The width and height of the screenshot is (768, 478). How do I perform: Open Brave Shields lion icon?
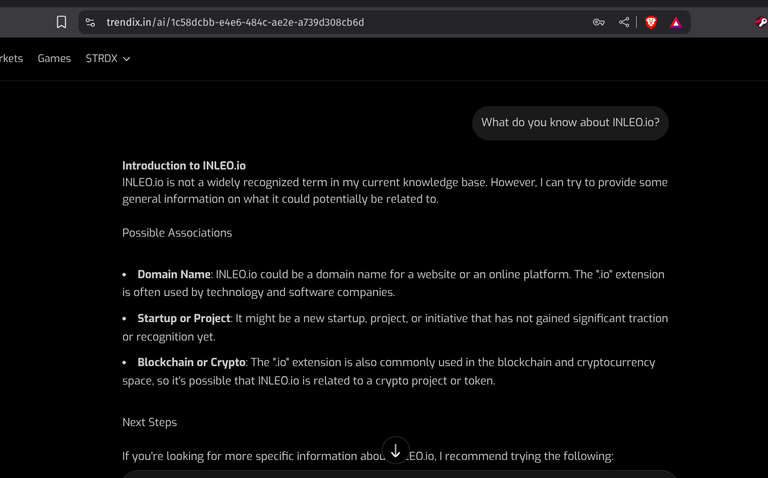click(x=651, y=22)
